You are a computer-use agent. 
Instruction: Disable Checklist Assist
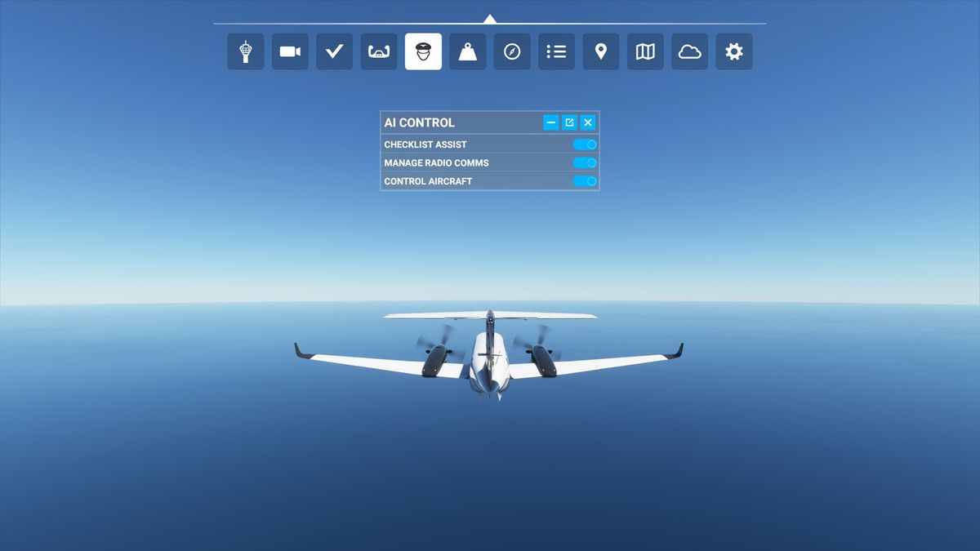pyautogui.click(x=585, y=144)
